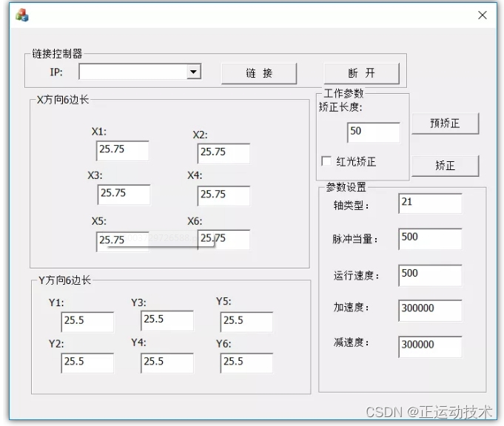Click the 脉冲当量: label text

[x=355, y=239]
